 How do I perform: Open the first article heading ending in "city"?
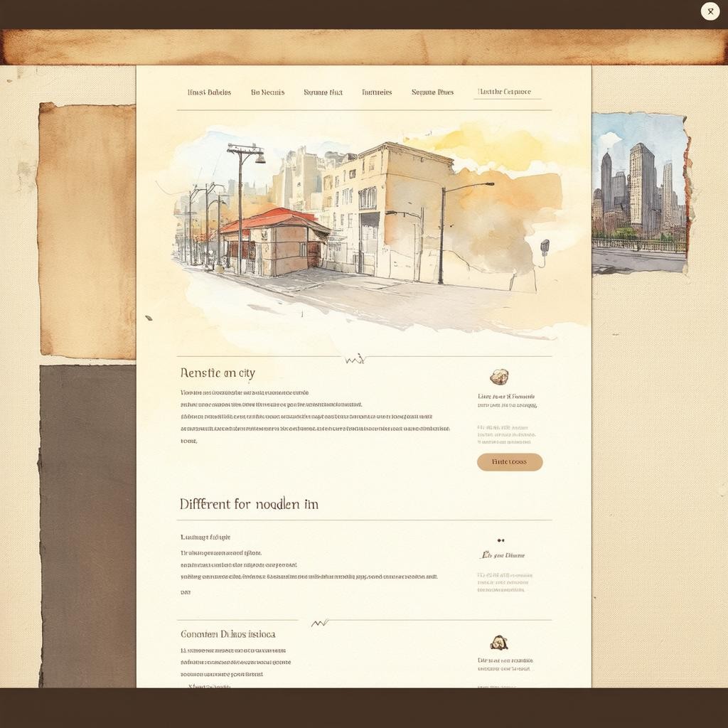218,373
